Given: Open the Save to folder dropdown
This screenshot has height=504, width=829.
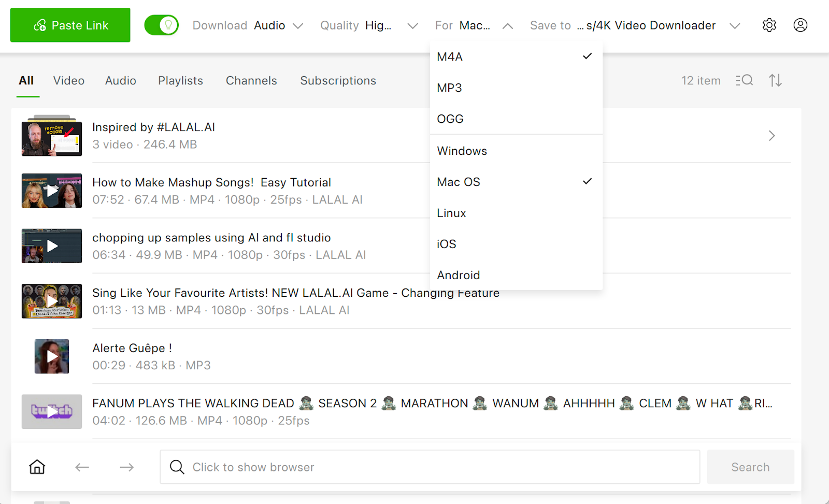Looking at the screenshot, I should pos(635,25).
